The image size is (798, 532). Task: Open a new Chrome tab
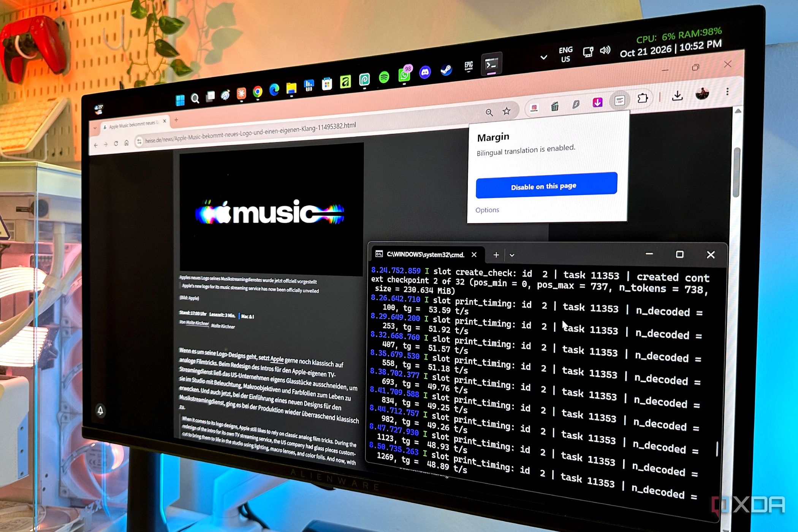pyautogui.click(x=176, y=120)
